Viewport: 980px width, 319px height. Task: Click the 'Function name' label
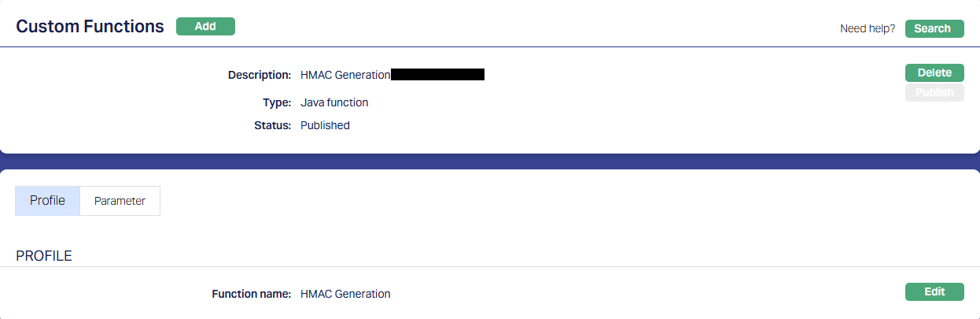251,294
